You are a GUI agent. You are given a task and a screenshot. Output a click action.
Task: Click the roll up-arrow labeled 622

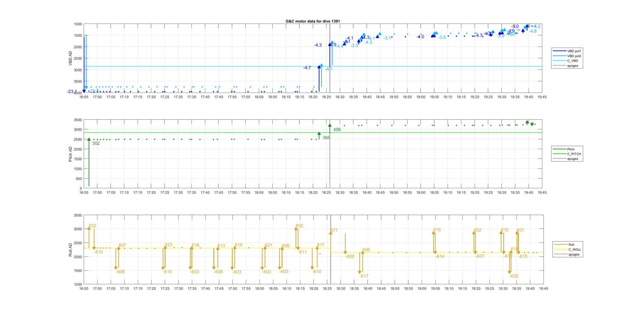pyautogui.click(x=89, y=238)
